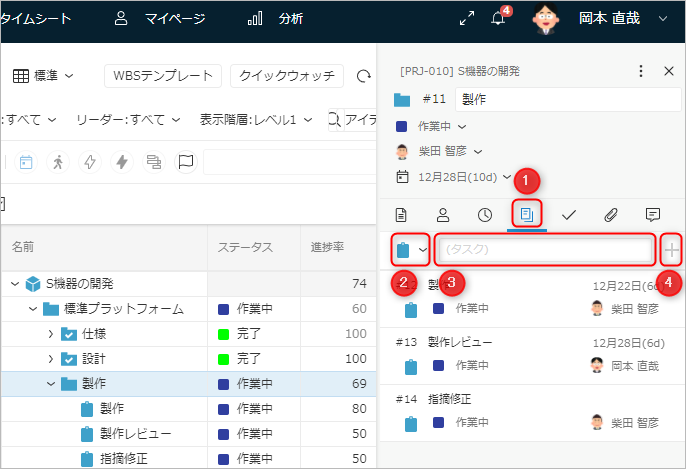
Task: Switch to the attachments paperclip tab
Action: point(611,214)
